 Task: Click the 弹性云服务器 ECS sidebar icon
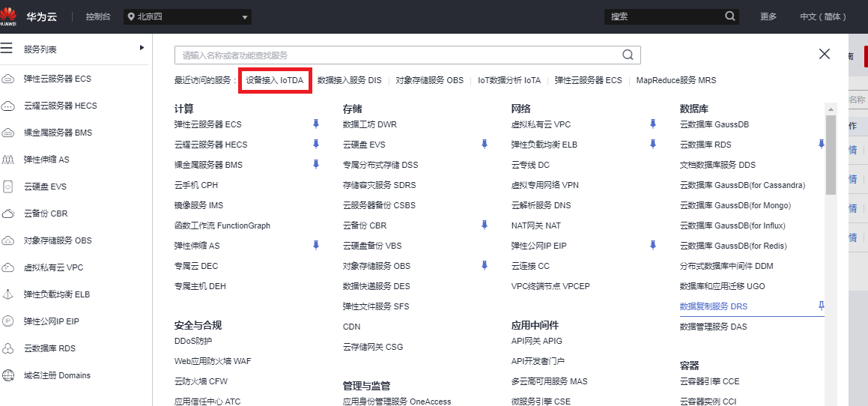point(7,79)
